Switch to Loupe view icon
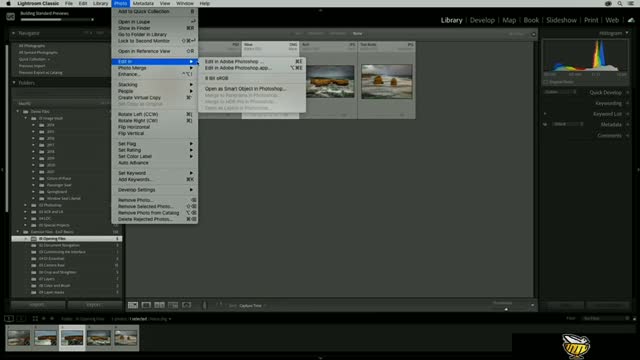This screenshot has height=360, width=640. (x=146, y=305)
